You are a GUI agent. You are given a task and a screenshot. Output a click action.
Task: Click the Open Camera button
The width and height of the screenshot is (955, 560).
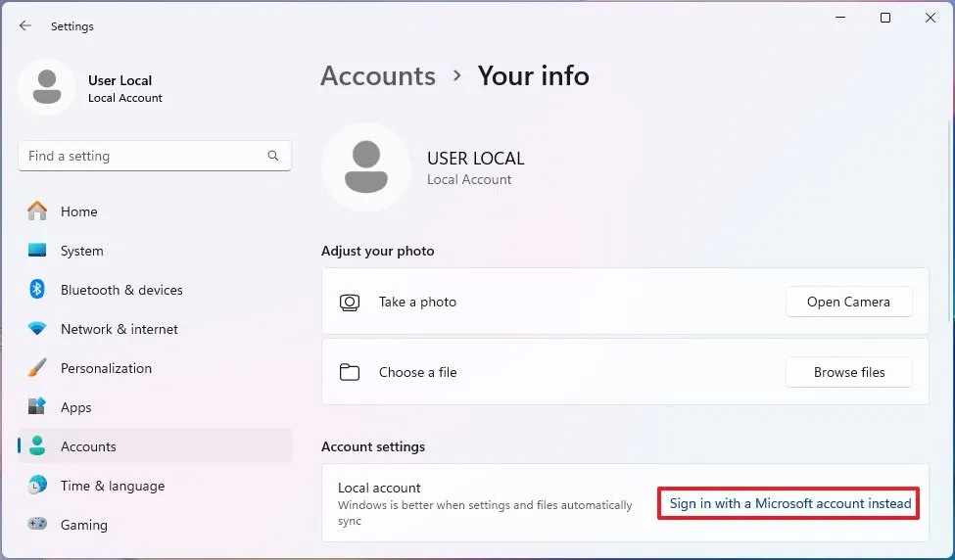[848, 302]
